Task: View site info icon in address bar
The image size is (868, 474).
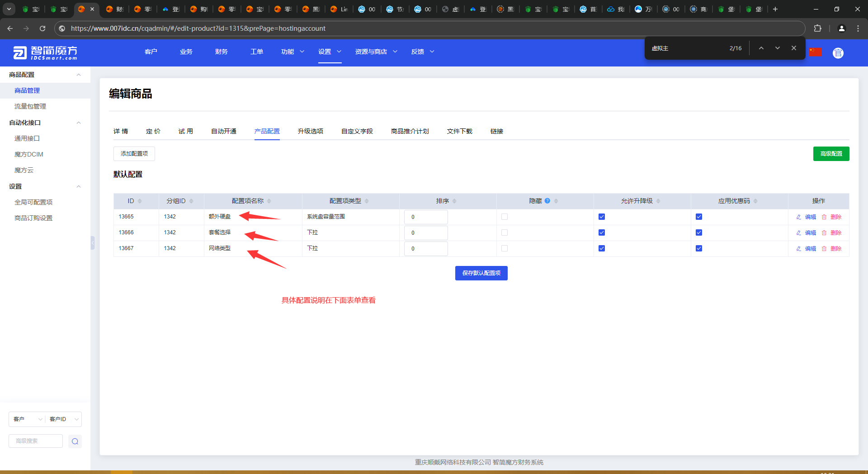Action: [x=62, y=28]
